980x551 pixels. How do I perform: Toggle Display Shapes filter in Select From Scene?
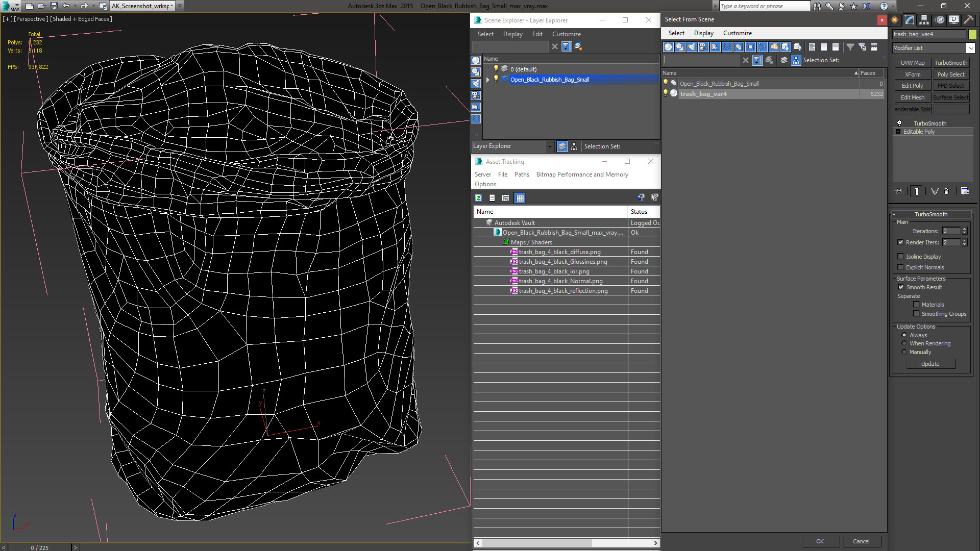(x=680, y=47)
